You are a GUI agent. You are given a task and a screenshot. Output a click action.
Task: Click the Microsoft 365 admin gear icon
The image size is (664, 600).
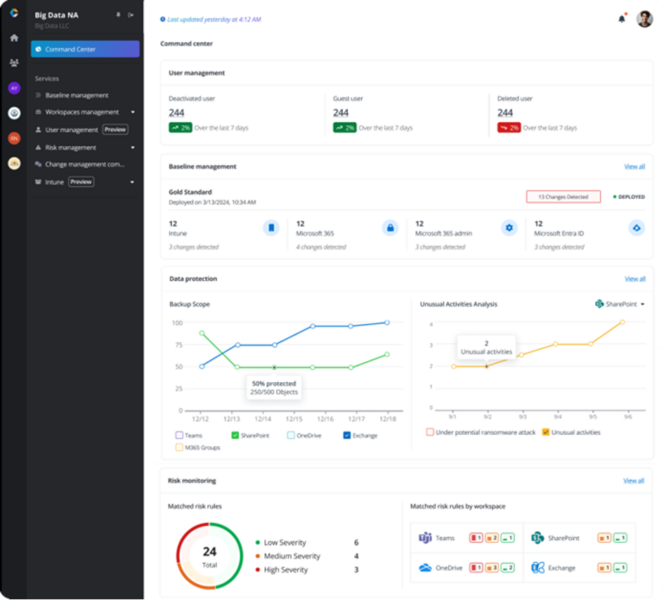(509, 228)
